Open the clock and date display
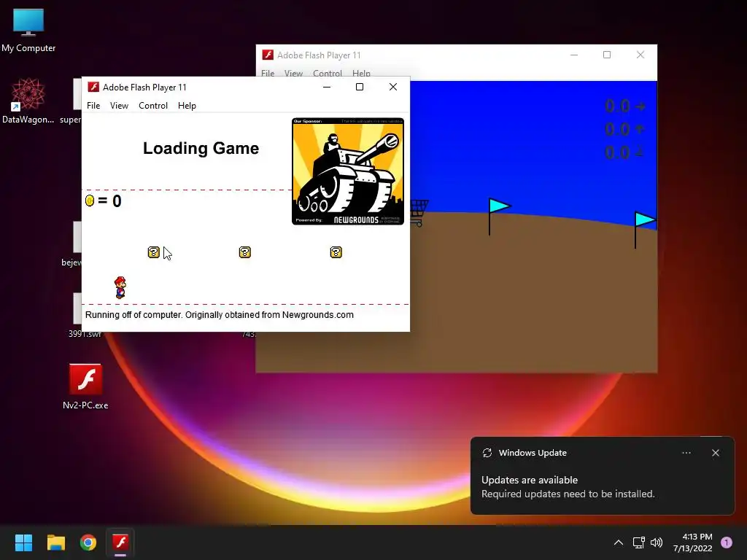 [693, 542]
